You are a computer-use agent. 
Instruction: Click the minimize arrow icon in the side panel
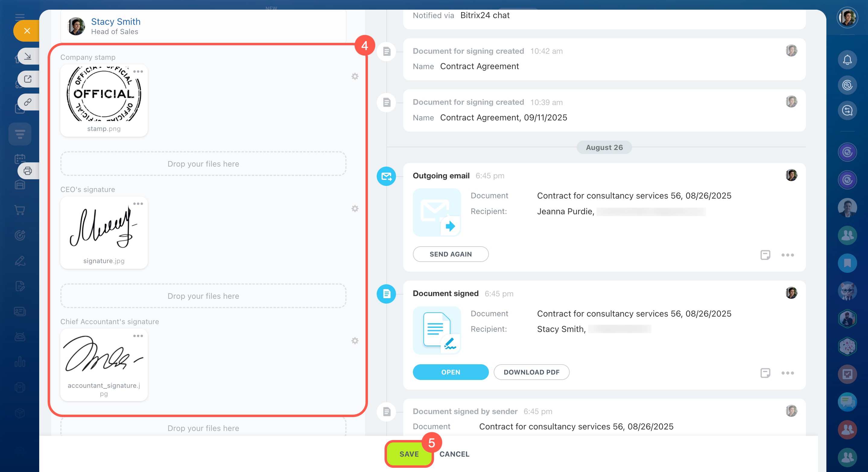point(28,56)
